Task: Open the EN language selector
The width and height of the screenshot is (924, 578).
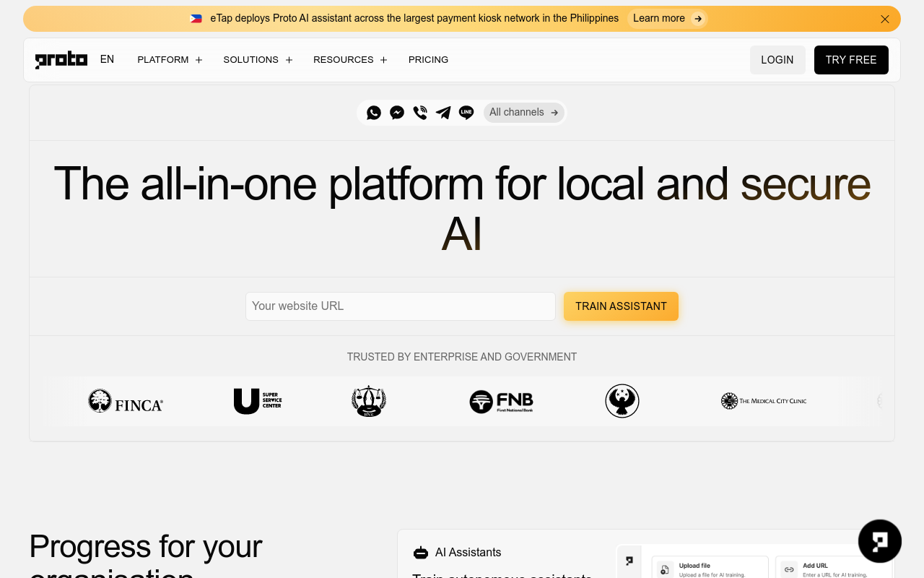Action: coord(107,59)
